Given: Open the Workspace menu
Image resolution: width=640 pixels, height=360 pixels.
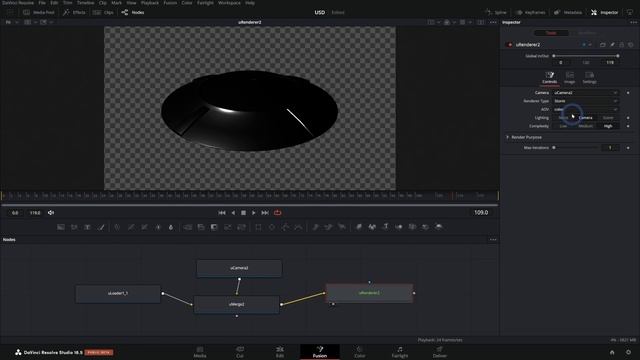Looking at the screenshot, I should [x=229, y=3].
